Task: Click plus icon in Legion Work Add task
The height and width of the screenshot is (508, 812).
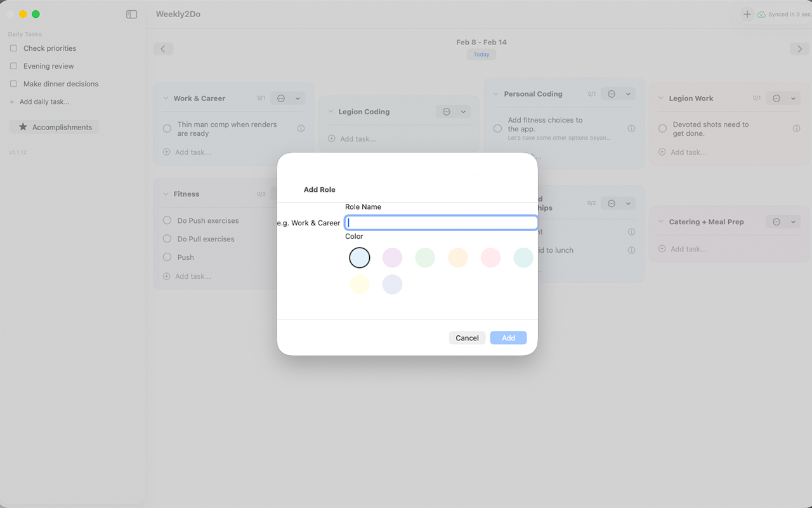Action: click(x=662, y=152)
